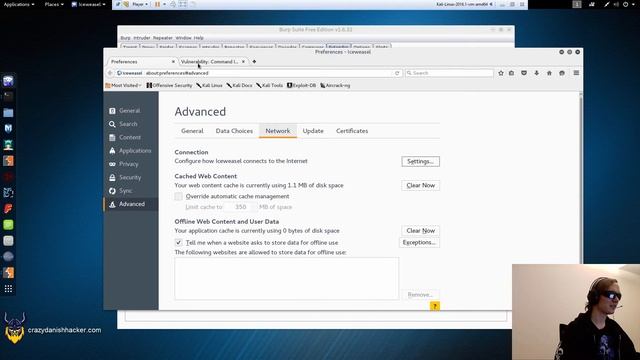Close the Preferences tab
Viewport: 640px width, 360px height.
pyautogui.click(x=173, y=62)
